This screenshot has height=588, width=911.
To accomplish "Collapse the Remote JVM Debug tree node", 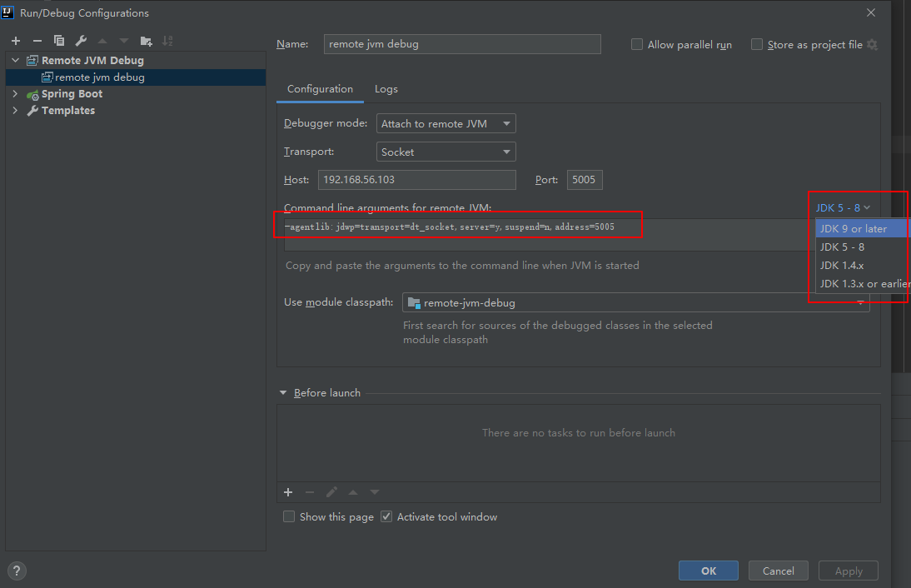I will tap(16, 61).
